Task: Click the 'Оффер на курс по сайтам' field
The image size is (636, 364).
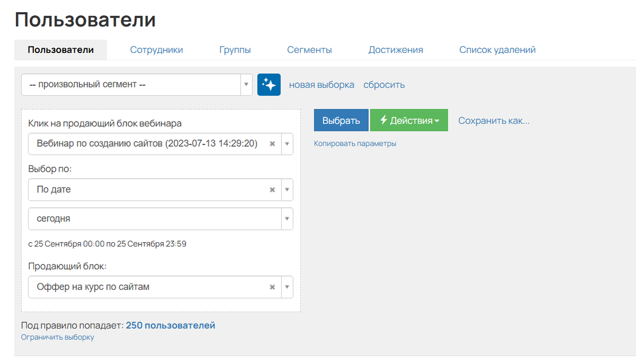Action: [161, 287]
